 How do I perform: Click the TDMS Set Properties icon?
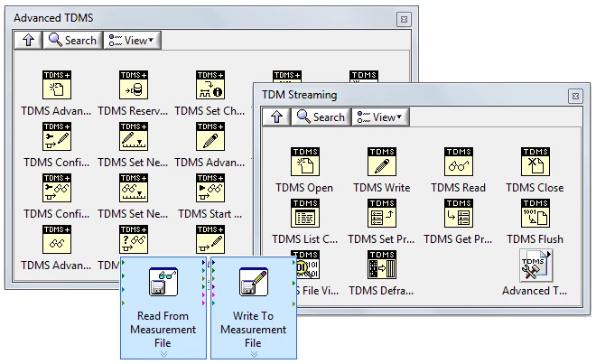[381, 214]
